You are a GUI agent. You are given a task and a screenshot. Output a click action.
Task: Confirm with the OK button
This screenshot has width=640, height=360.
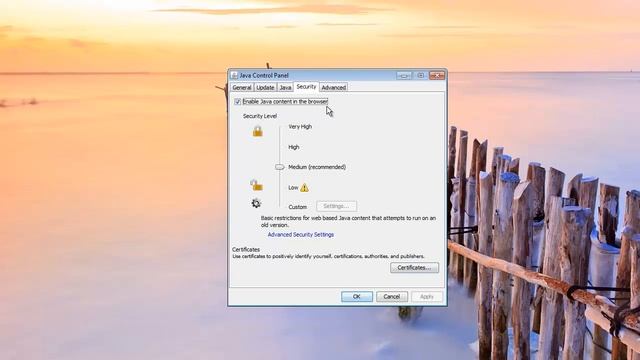point(357,297)
